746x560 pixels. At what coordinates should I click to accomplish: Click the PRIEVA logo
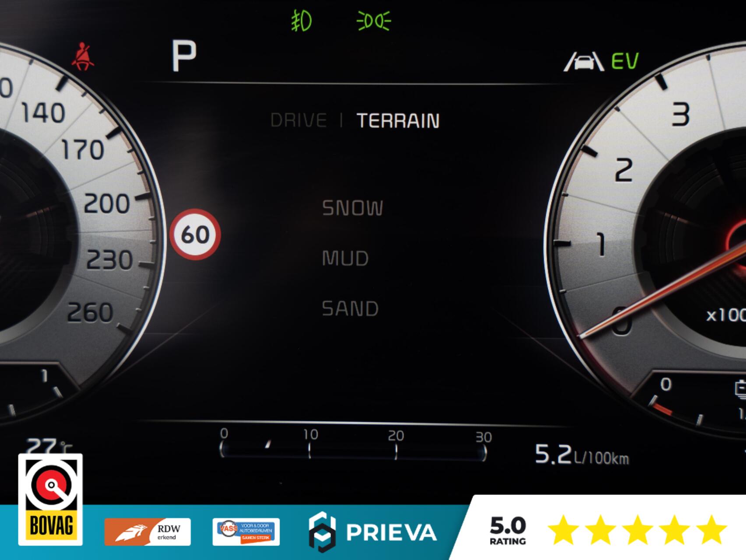point(372,532)
